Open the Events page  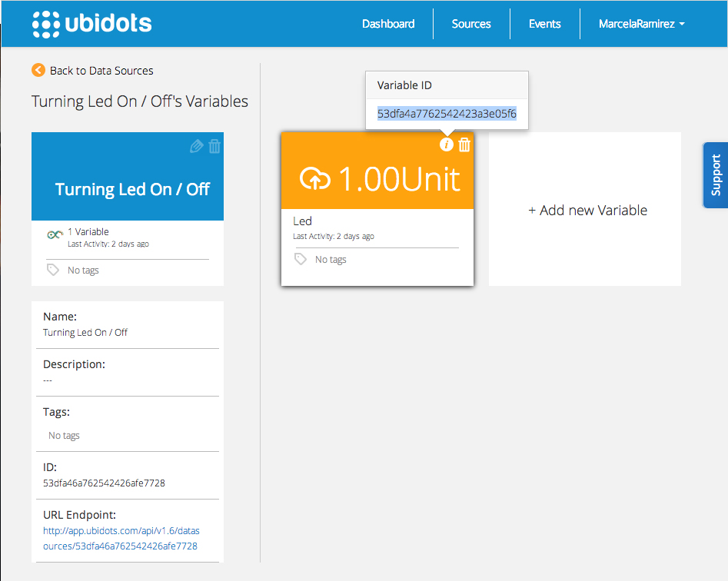click(544, 24)
